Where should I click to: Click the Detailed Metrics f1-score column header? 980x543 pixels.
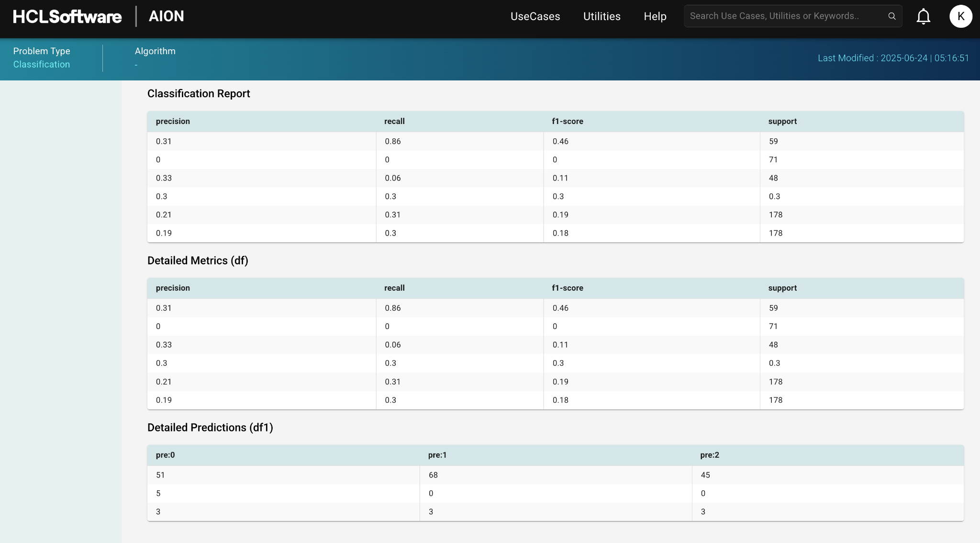tap(568, 288)
